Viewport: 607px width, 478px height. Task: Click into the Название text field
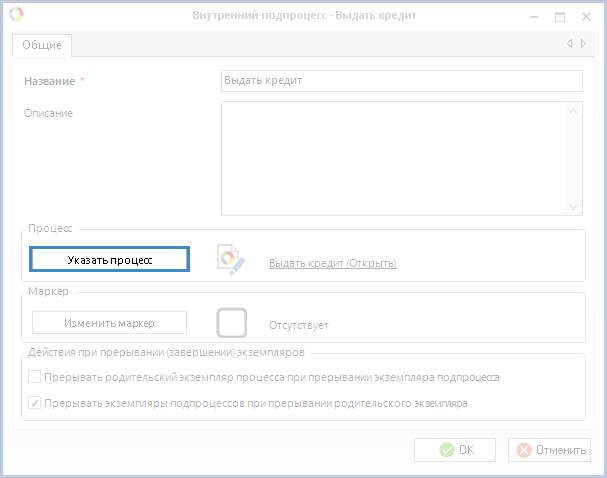(x=400, y=81)
